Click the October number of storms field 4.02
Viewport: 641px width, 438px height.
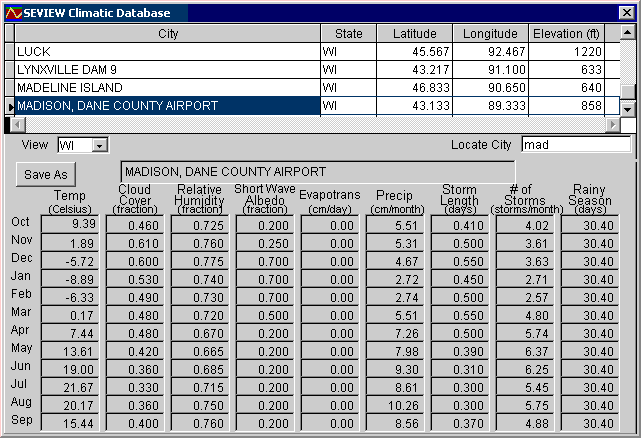(525, 225)
